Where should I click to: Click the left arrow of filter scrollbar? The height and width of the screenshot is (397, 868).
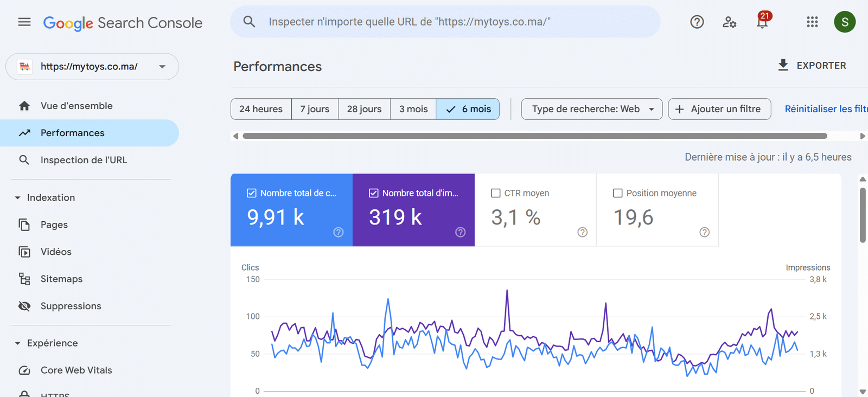pyautogui.click(x=235, y=136)
